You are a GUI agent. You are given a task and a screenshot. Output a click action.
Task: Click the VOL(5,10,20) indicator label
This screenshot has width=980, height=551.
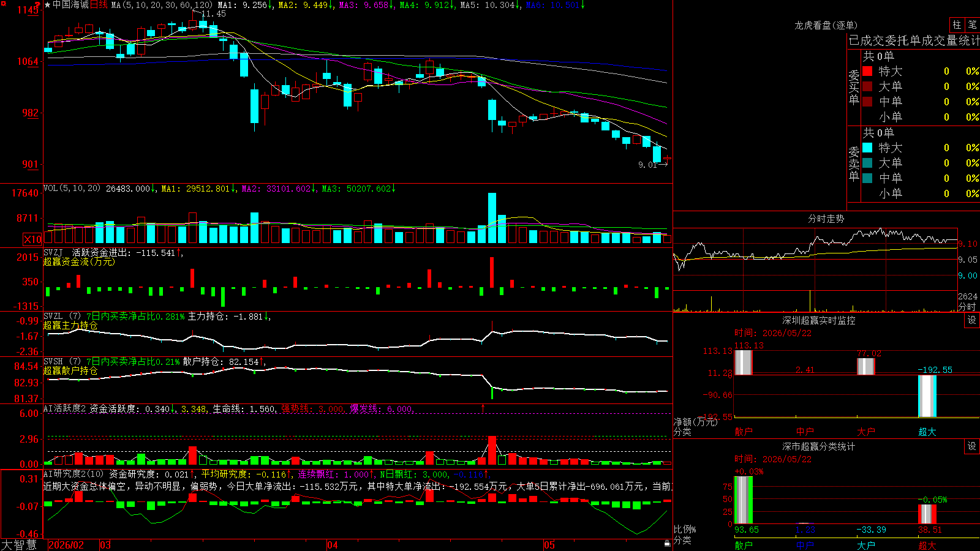point(72,189)
